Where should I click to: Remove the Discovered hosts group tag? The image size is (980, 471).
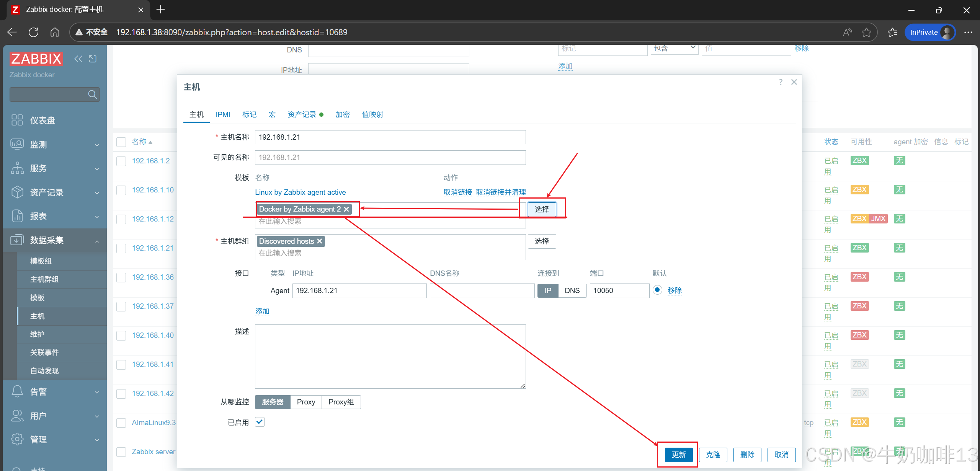click(320, 241)
